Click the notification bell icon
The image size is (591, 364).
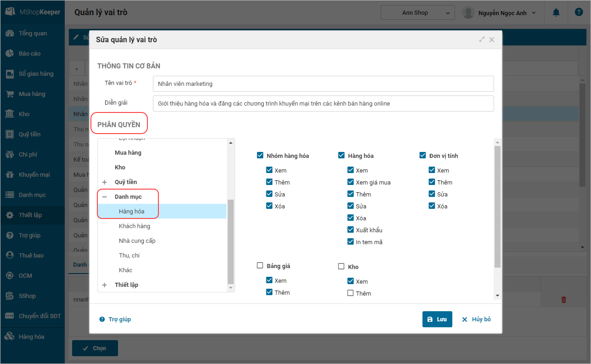point(556,13)
